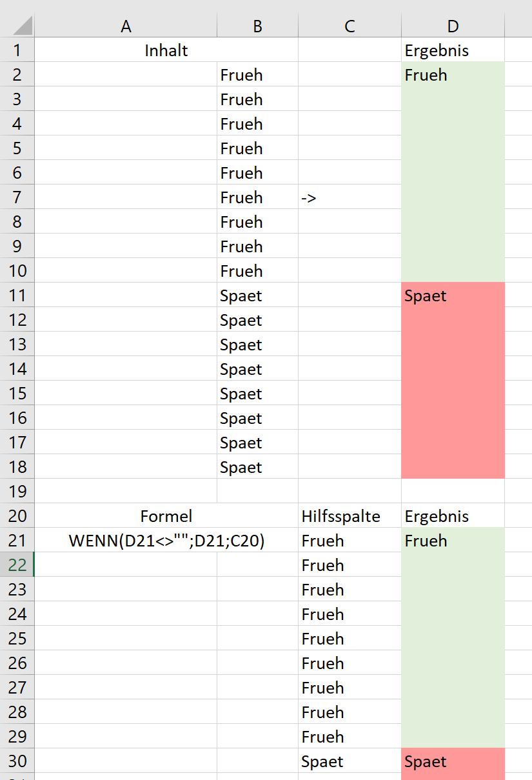Select row 22 header
532x780 pixels.
[17, 565]
